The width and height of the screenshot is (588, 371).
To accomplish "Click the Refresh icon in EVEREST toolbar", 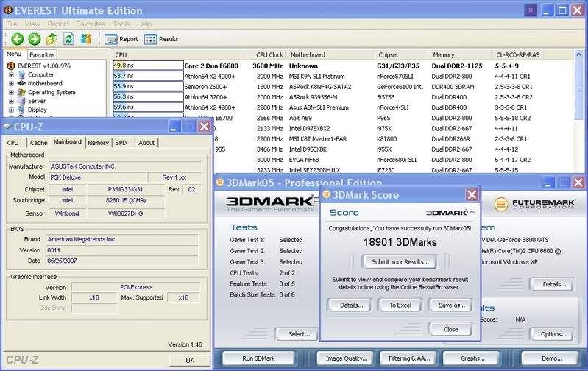I will click(x=68, y=38).
